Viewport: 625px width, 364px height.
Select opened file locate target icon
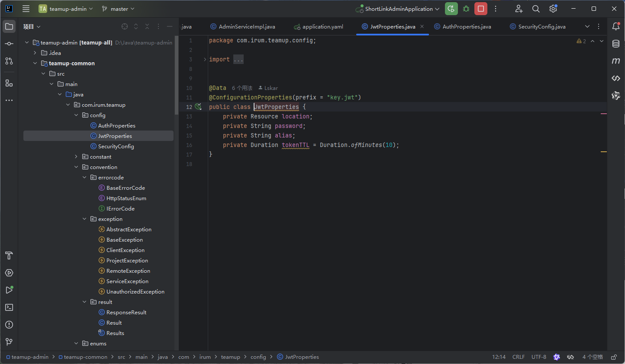(125, 26)
